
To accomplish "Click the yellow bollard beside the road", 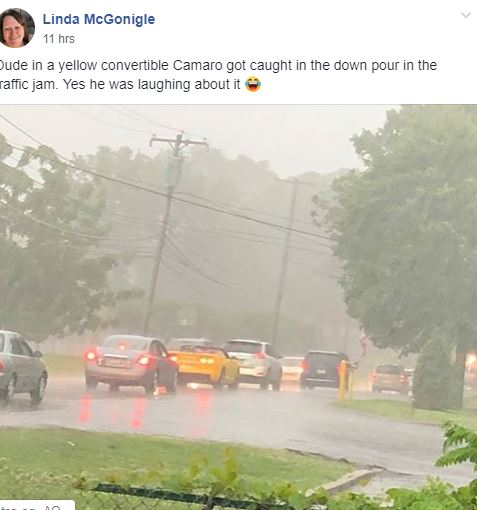I will click(343, 380).
